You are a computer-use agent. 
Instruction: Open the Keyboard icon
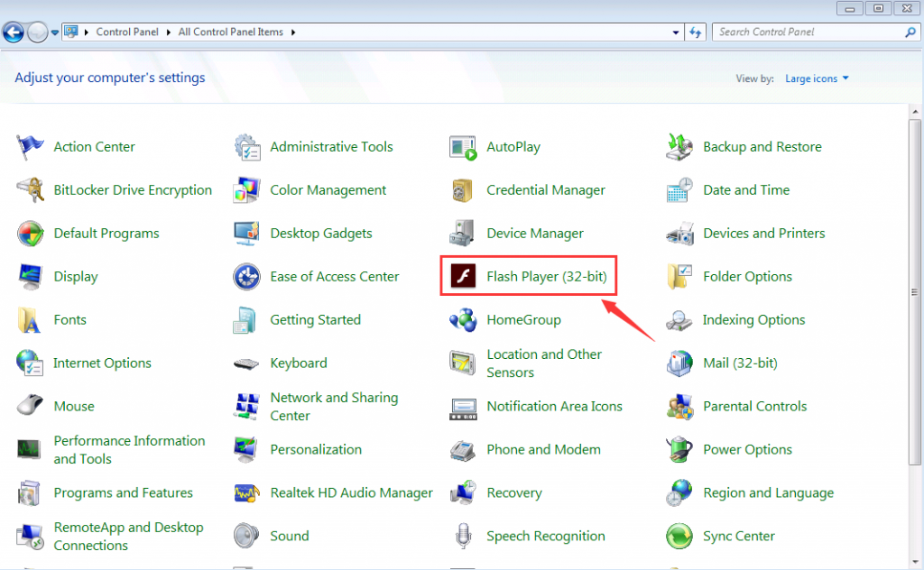coord(246,363)
